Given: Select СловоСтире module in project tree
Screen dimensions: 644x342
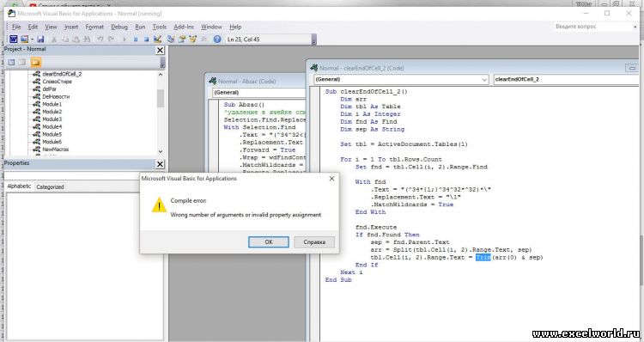Looking at the screenshot, I should click(x=57, y=82).
